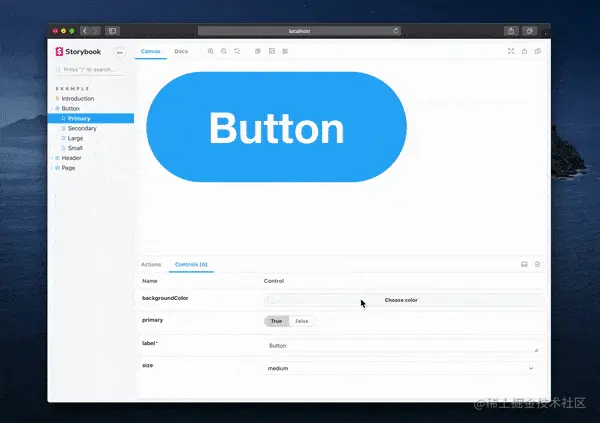The height and width of the screenshot is (423, 600).
Task: Open canvas in new tab icon
Action: click(524, 51)
